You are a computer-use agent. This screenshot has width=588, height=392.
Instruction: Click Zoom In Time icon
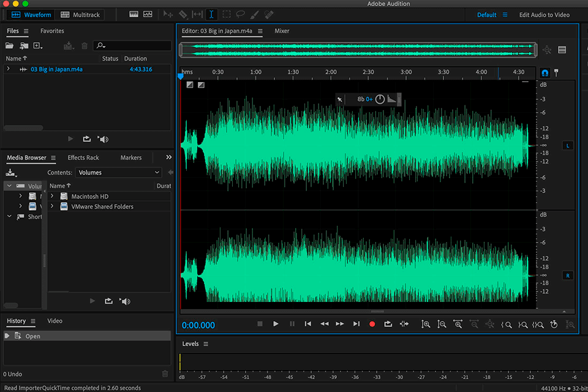tap(458, 324)
